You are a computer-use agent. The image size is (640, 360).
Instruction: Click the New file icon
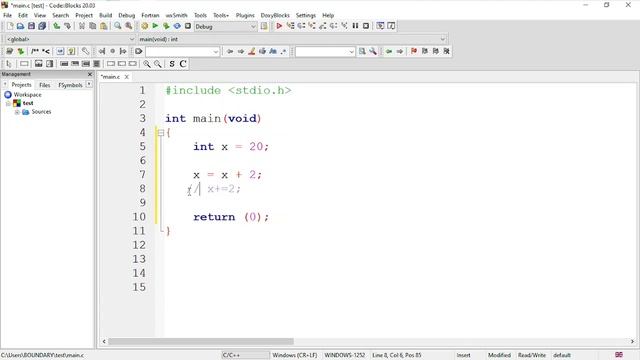pyautogui.click(x=10, y=26)
